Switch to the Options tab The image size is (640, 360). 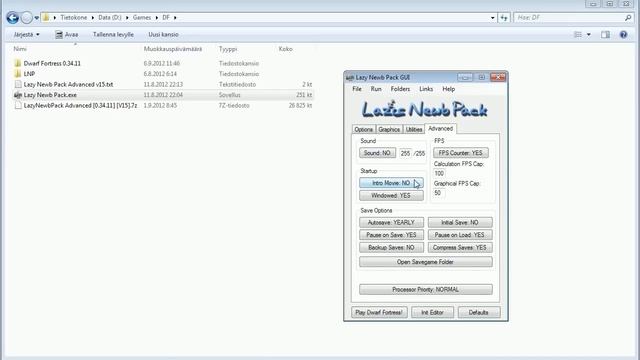pos(363,129)
